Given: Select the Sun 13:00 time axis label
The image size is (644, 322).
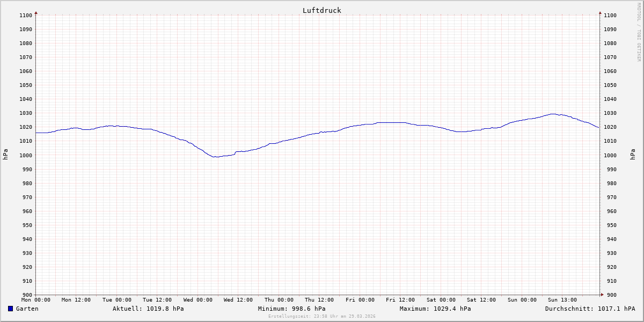Looking at the screenshot, I should 562,300.
